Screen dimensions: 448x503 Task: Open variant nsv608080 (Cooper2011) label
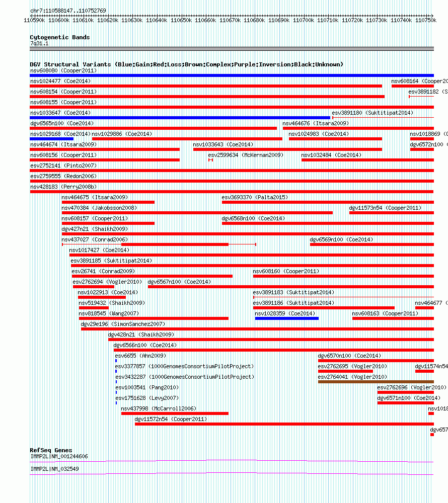(63, 70)
